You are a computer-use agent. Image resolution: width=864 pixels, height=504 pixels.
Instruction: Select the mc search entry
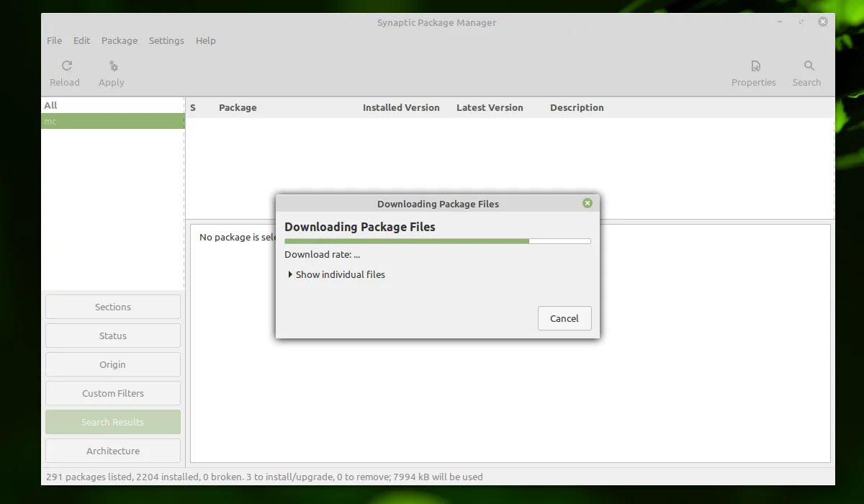pyautogui.click(x=113, y=121)
